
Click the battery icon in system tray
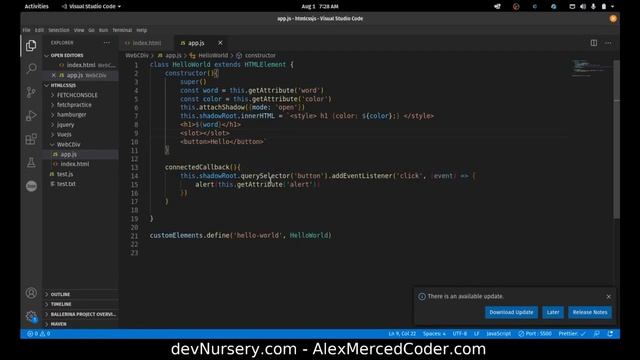[604, 7]
